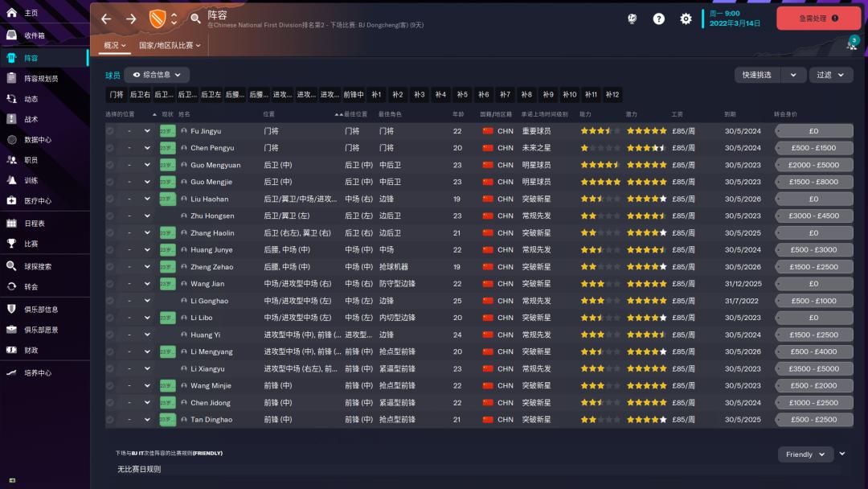This screenshot has width=868, height=489.
Task: Open the 财政 finances icon
Action: click(x=11, y=350)
